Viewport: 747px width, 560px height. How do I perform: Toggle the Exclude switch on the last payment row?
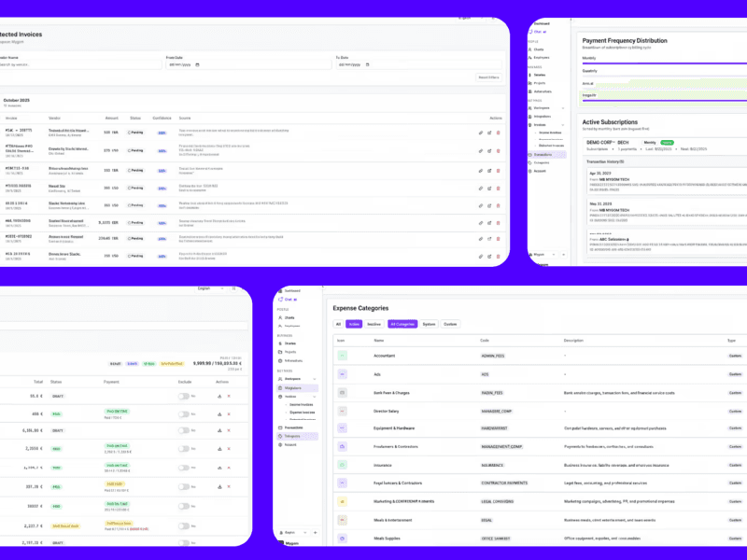click(183, 542)
